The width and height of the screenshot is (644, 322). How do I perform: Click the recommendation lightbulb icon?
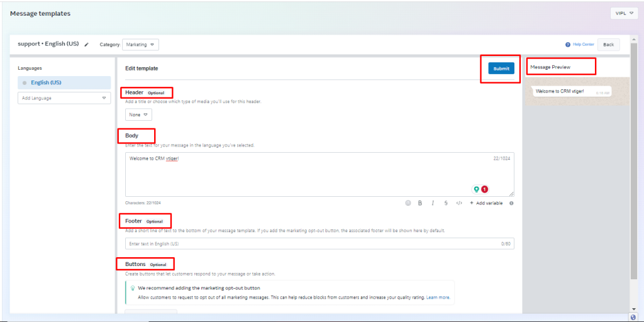(x=133, y=288)
